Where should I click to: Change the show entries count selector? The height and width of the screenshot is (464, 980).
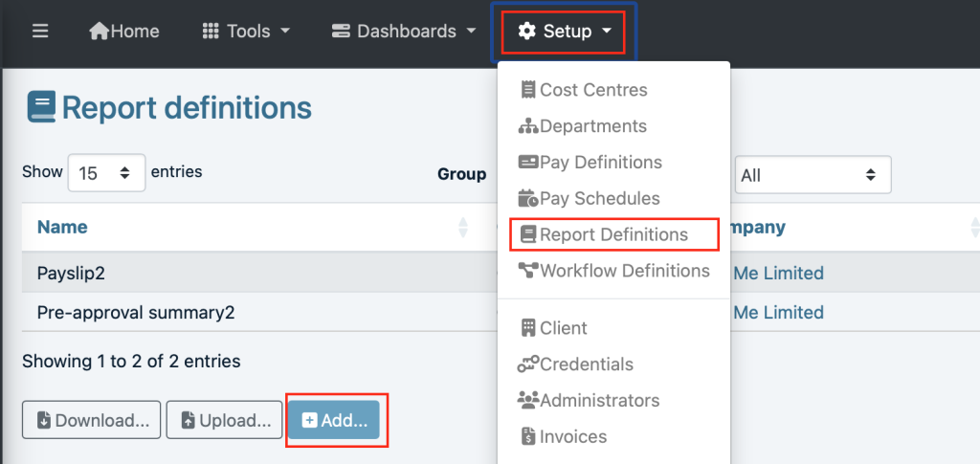(x=106, y=173)
